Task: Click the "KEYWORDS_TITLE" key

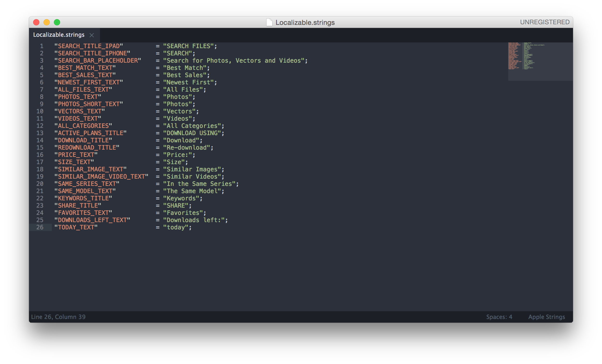Action: click(83, 198)
